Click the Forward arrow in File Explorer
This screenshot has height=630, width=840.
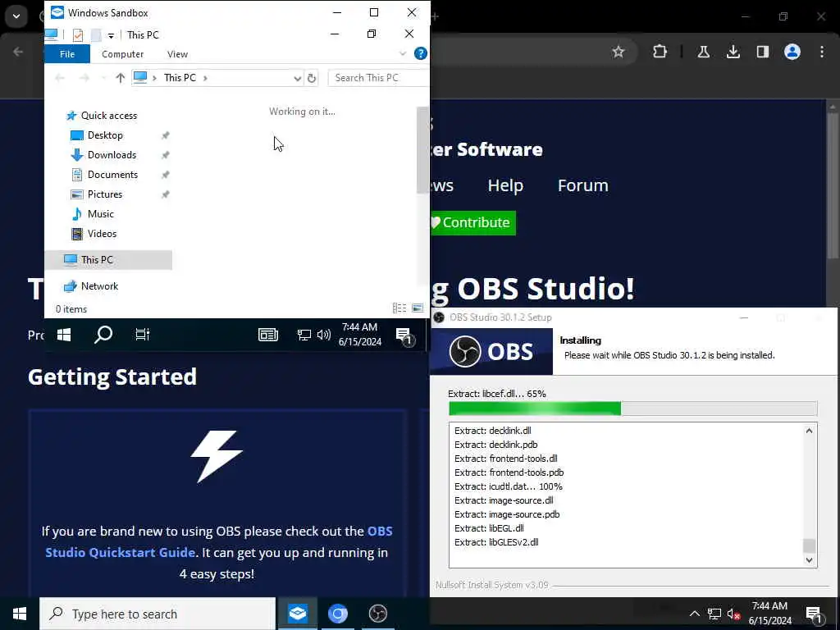[84, 78]
